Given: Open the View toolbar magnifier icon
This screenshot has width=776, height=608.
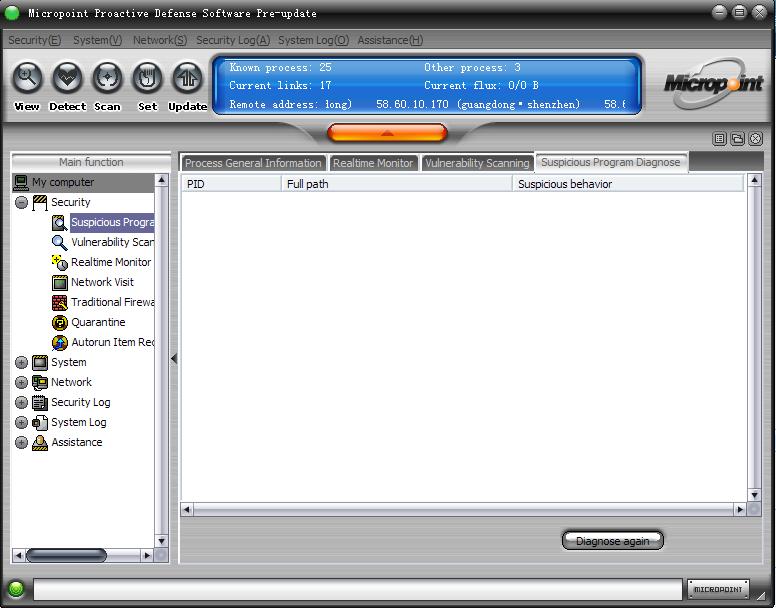Looking at the screenshot, I should [27, 78].
